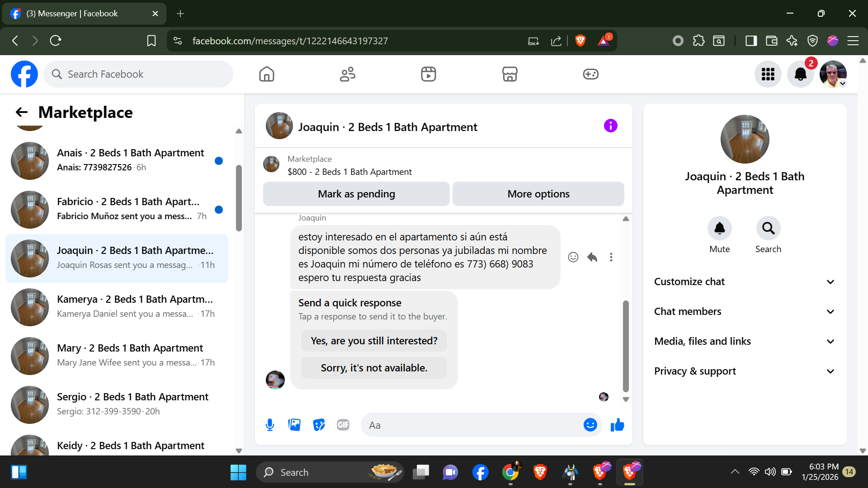Screen dimensions: 868x488
Task: Open Google Chrome from the taskbar
Action: 510,473
